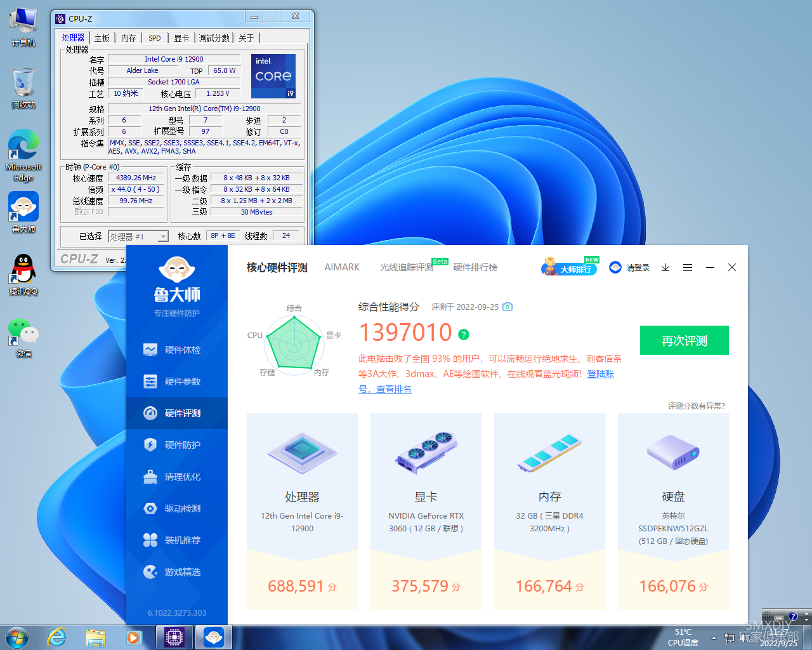
Task: Click the 再次评测 green button
Action: [x=684, y=340]
